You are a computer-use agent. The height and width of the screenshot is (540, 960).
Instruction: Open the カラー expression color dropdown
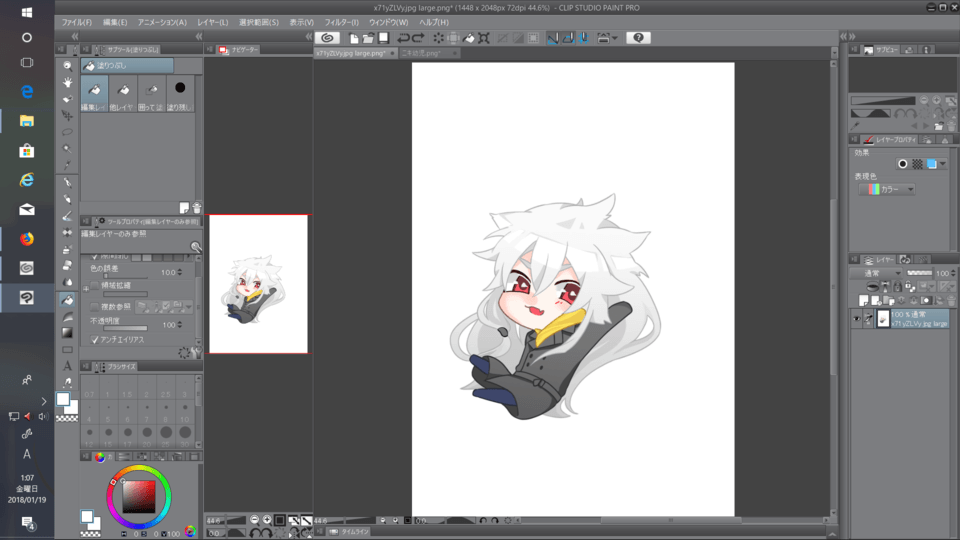tap(886, 189)
